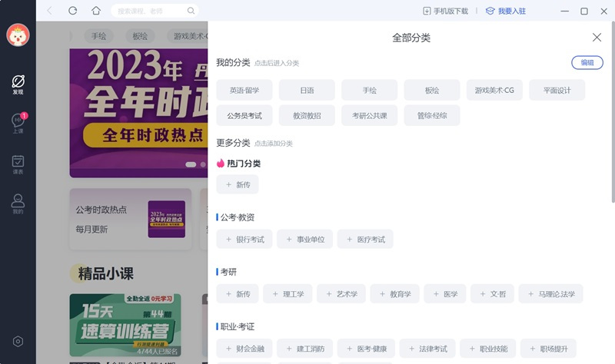Open the 上课 class chat icon
The image size is (615, 364).
point(18,124)
